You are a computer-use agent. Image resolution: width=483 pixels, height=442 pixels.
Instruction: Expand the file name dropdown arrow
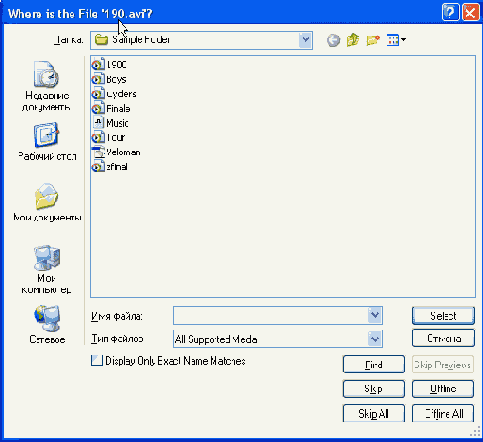375,315
